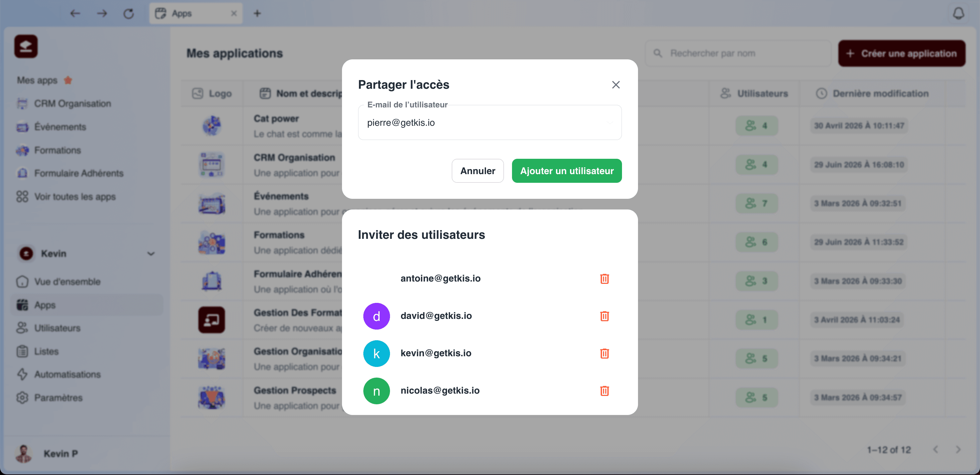This screenshot has width=980, height=475.
Task: Select the Apps browser tab
Action: click(x=196, y=13)
